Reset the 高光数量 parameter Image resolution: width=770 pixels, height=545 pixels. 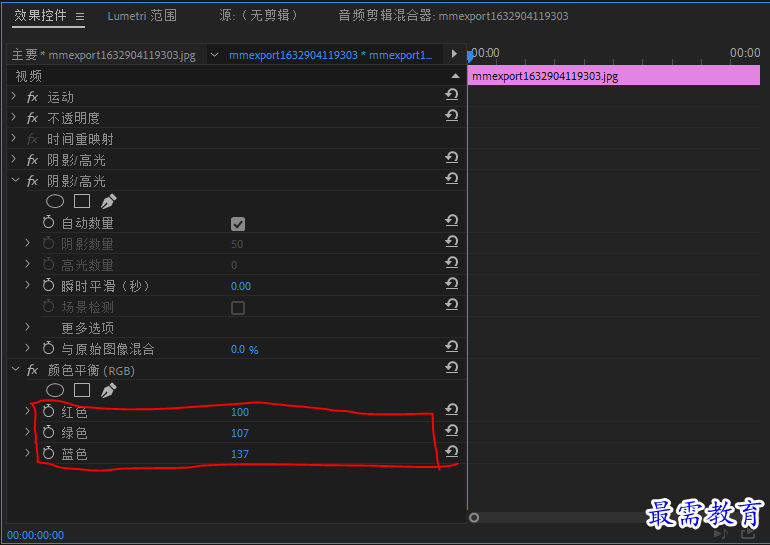point(452,263)
